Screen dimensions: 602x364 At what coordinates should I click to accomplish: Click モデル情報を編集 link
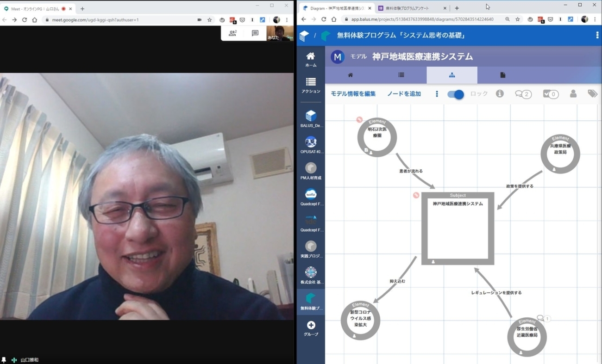click(353, 94)
